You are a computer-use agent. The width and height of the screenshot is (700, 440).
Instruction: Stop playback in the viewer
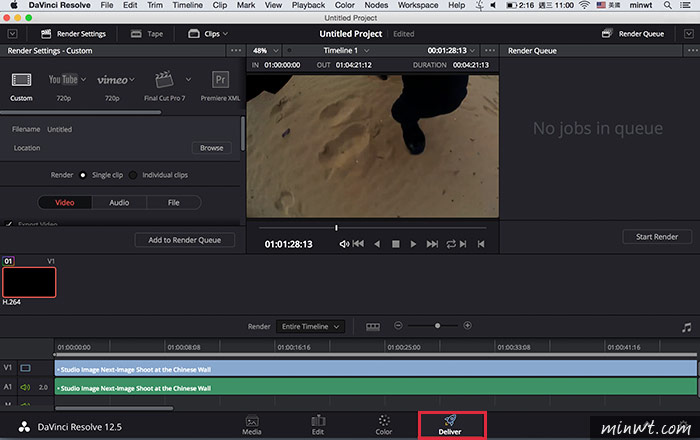pos(396,244)
